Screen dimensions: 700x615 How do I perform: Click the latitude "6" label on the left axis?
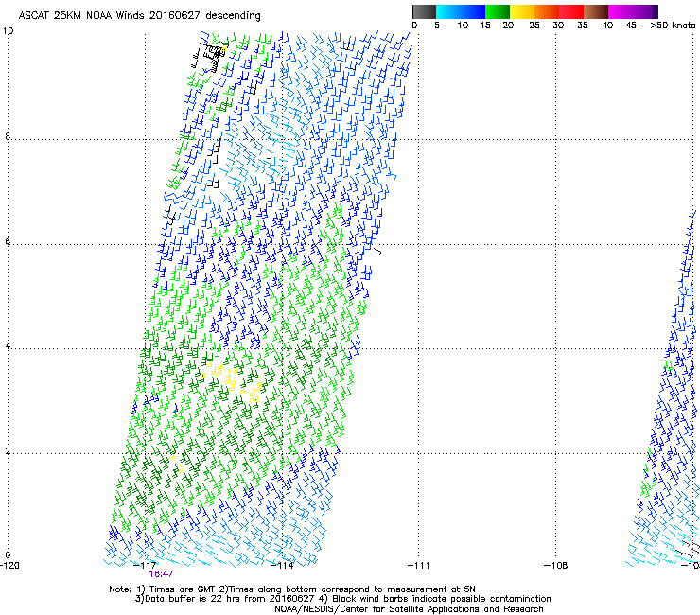tap(8, 241)
